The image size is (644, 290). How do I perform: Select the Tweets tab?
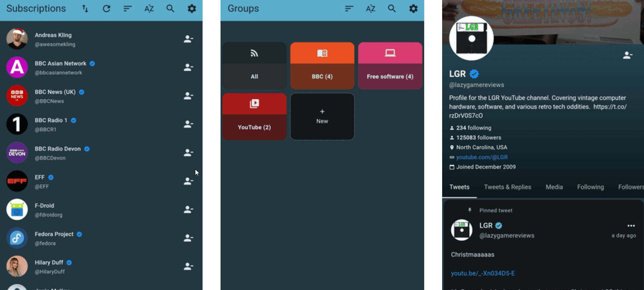459,187
